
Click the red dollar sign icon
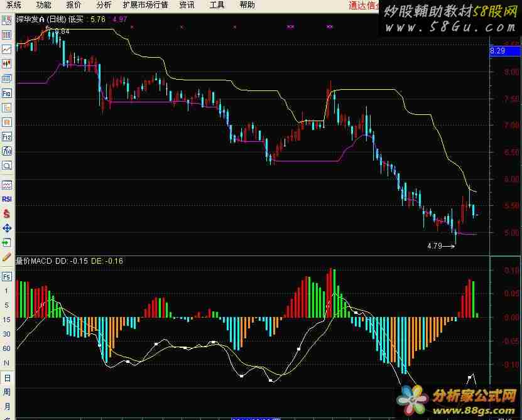click(x=7, y=213)
